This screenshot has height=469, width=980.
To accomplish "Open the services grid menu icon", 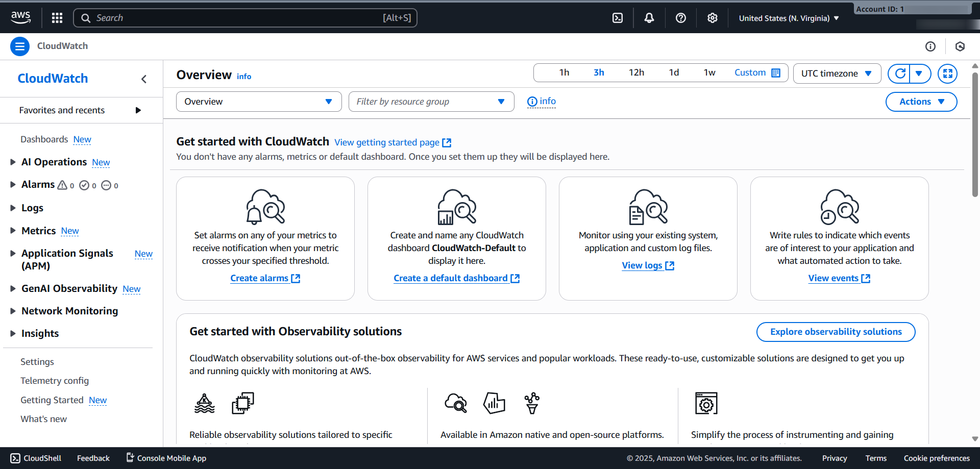I will (57, 18).
